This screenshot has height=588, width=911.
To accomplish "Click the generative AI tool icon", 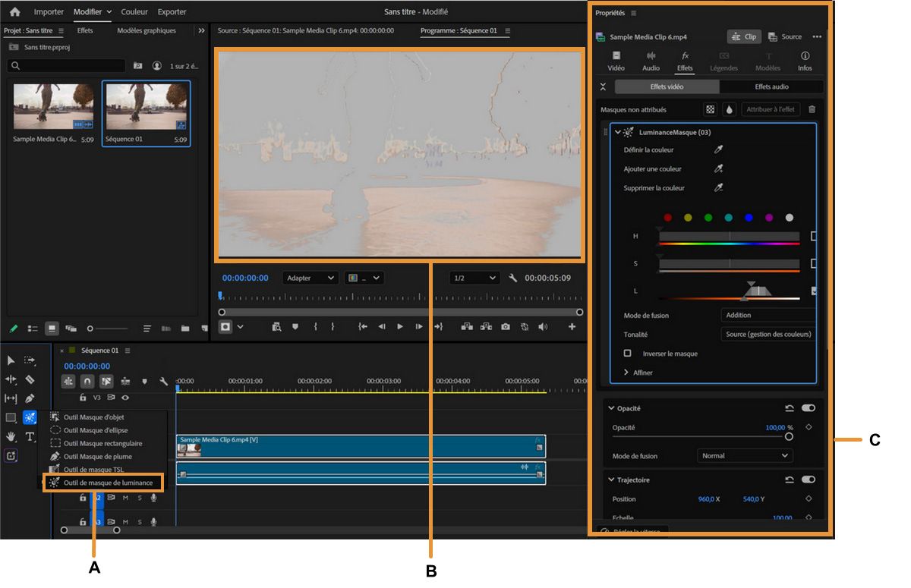I will 11,456.
